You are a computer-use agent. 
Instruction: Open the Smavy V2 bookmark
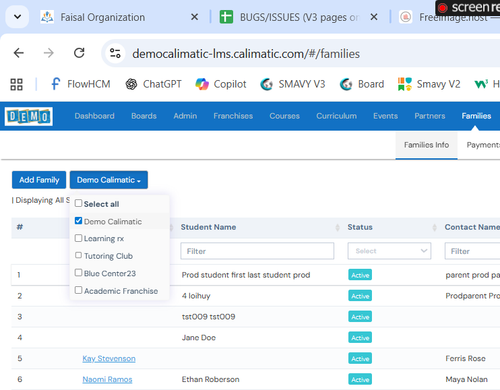[429, 84]
